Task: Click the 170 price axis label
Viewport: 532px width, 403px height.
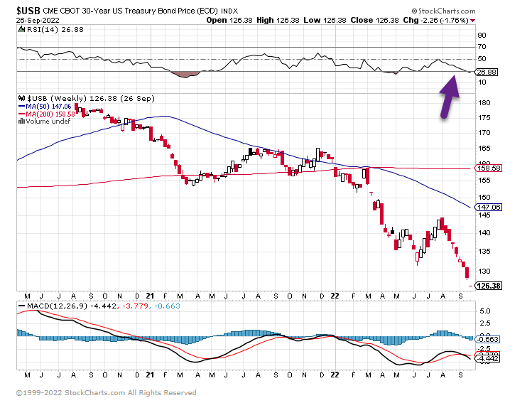Action: [x=484, y=133]
